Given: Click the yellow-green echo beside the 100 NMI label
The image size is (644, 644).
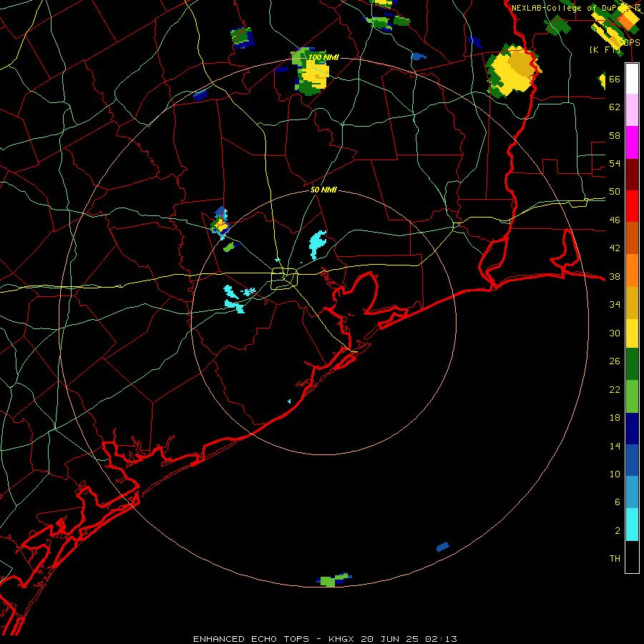Looking at the screenshot, I should coord(310,72).
